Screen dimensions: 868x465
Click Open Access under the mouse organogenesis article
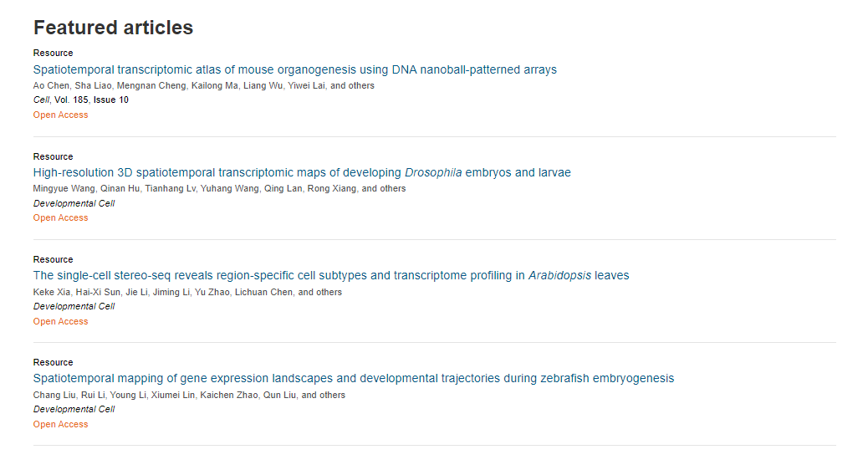coord(60,115)
